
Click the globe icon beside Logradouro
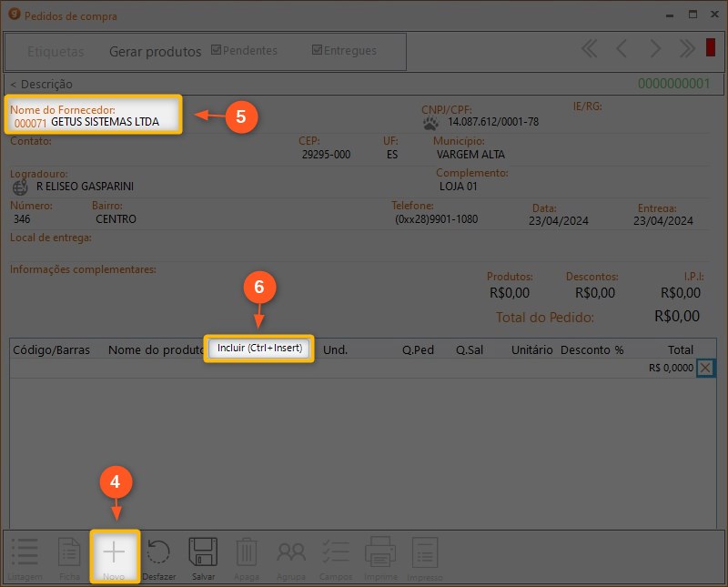click(x=21, y=187)
